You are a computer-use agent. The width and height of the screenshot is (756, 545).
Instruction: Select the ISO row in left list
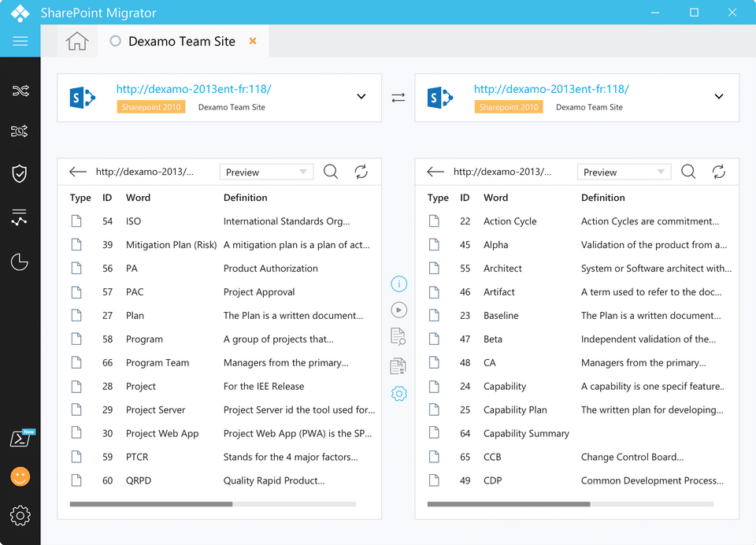pos(220,221)
